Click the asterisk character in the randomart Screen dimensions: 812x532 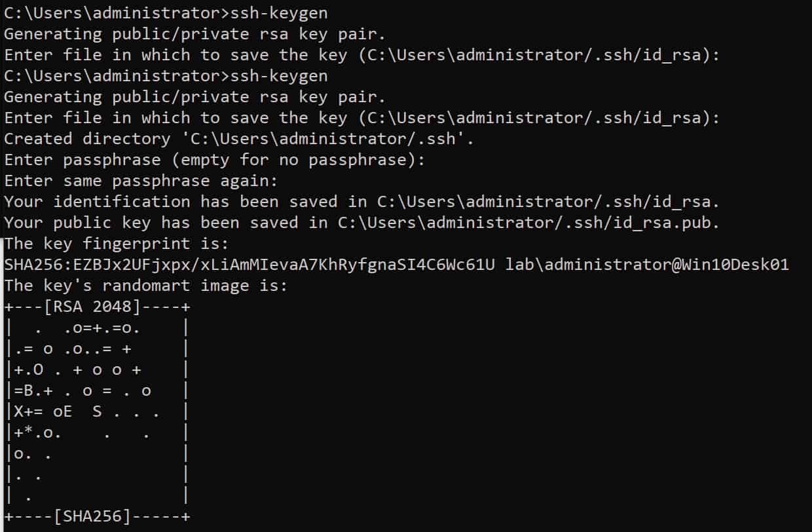28,432
